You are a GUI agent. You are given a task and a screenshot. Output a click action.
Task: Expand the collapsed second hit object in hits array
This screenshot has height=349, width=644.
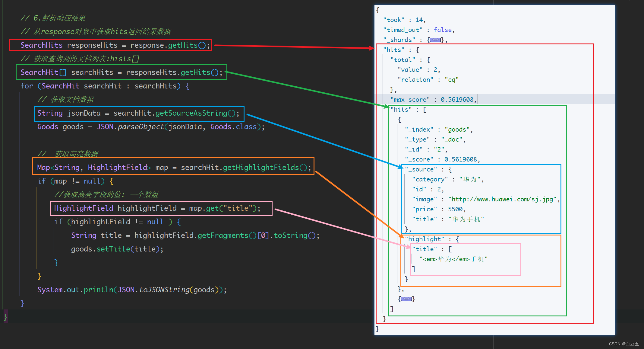tap(406, 299)
